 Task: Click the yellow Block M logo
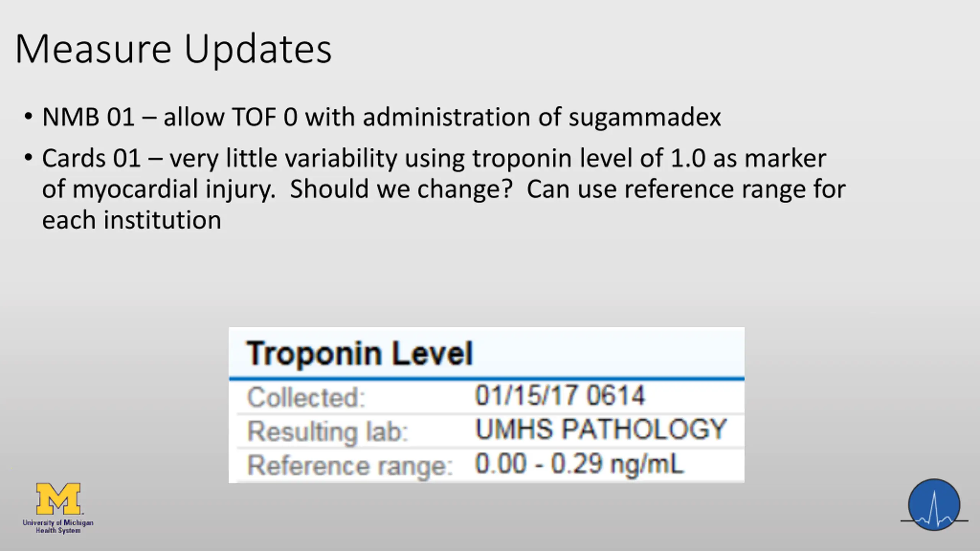coord(58,499)
